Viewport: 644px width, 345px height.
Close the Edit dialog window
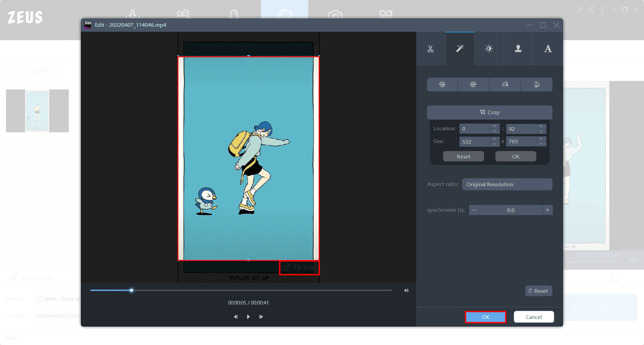click(x=556, y=25)
